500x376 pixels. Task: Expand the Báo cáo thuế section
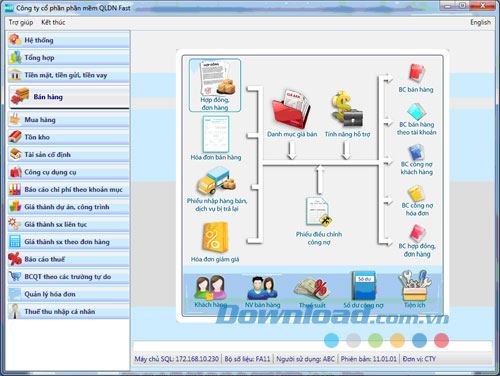(68, 259)
